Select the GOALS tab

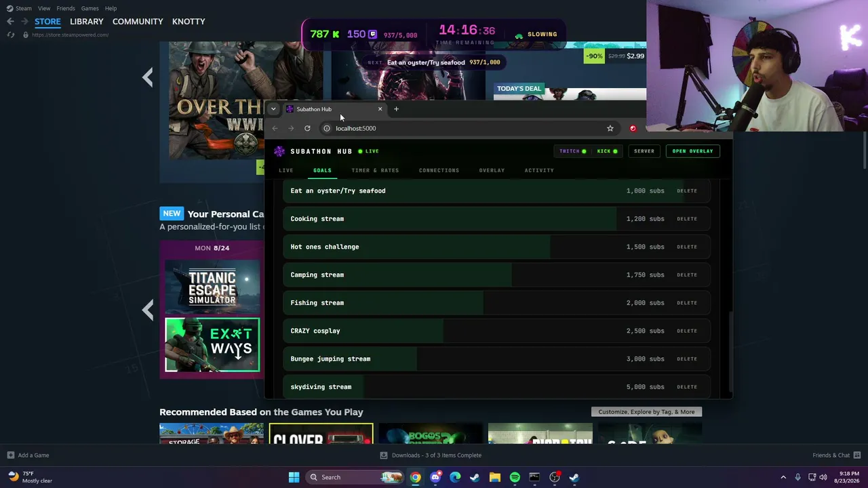coord(322,170)
